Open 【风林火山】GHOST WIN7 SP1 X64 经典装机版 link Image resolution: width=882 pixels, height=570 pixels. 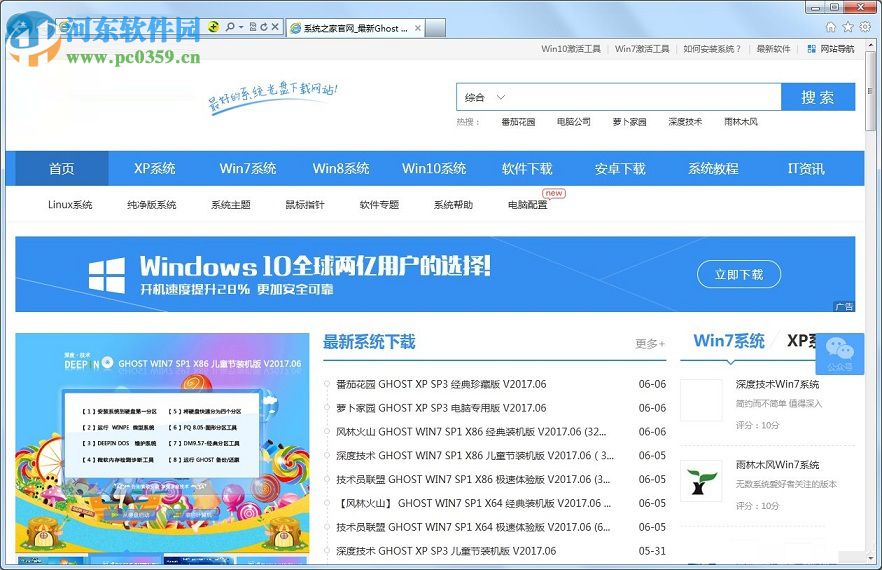point(474,504)
